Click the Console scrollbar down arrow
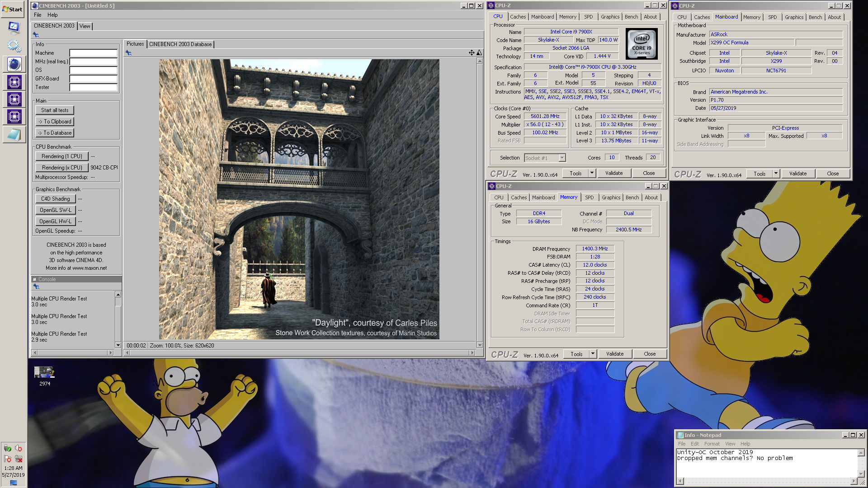Image resolution: width=868 pixels, height=488 pixels. click(118, 345)
